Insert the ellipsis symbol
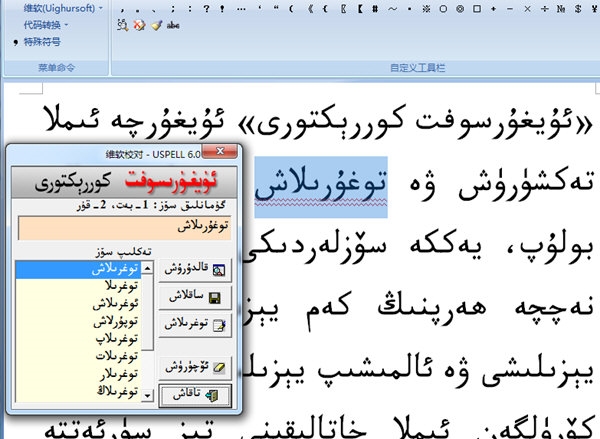 coord(241,9)
